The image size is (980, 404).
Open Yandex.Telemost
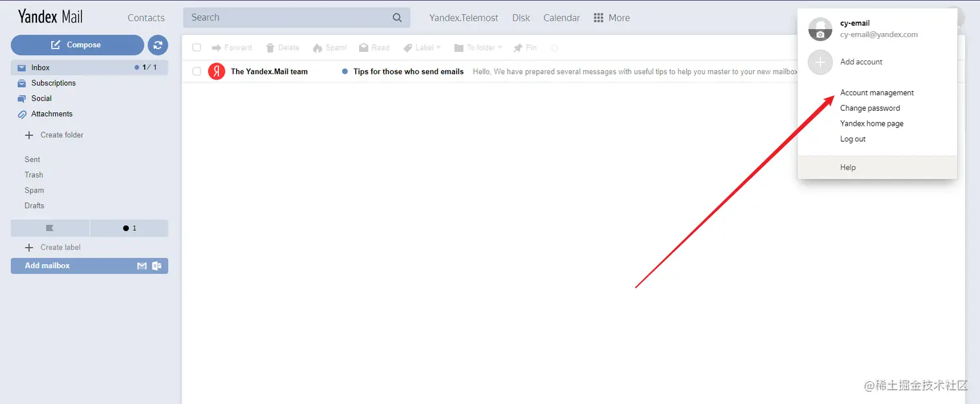pyautogui.click(x=463, y=18)
